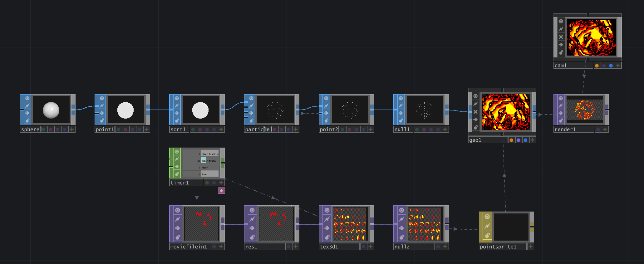Toggle orange flag on cam1
Viewport: 644px width, 264px height.
[x=597, y=66]
